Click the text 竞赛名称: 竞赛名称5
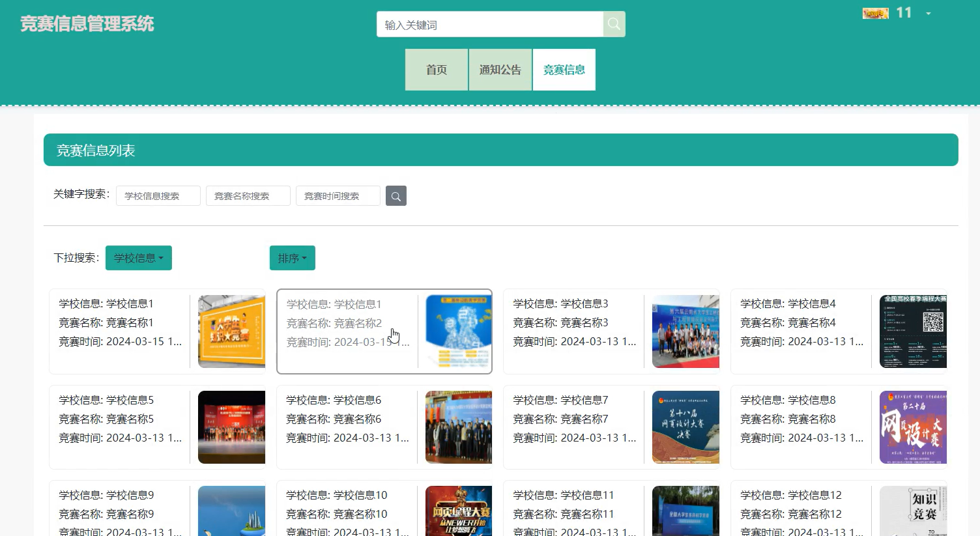980x536 pixels. 106,419
